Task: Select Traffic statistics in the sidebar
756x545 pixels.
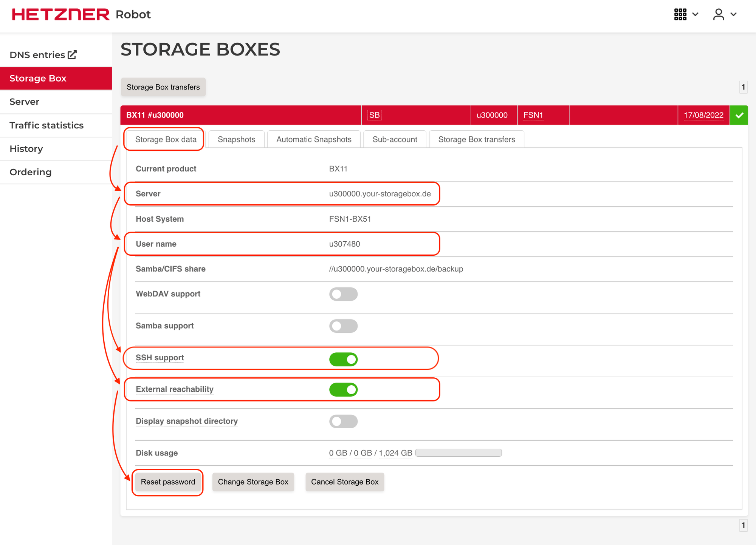Action: pyautogui.click(x=46, y=125)
